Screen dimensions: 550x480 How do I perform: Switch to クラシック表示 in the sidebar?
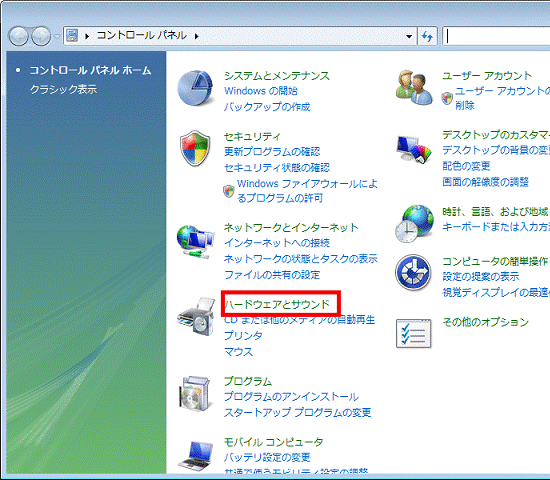coord(63,89)
